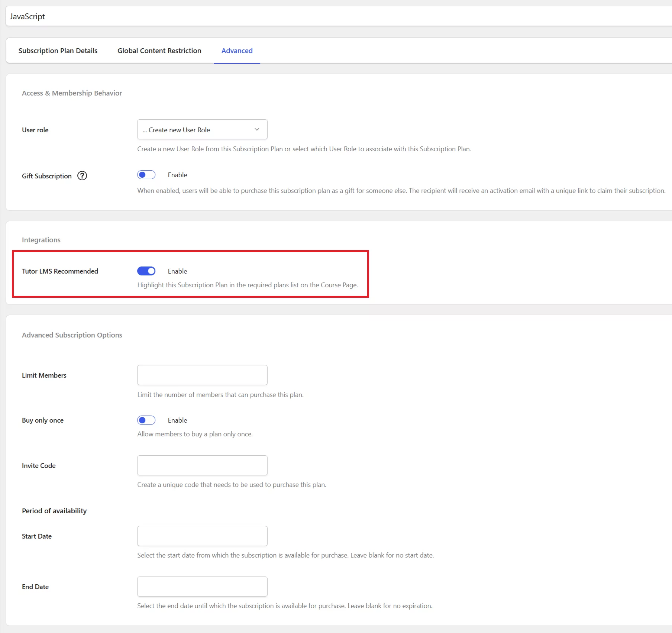
Task: Click the Integrations section heading
Action: point(41,240)
